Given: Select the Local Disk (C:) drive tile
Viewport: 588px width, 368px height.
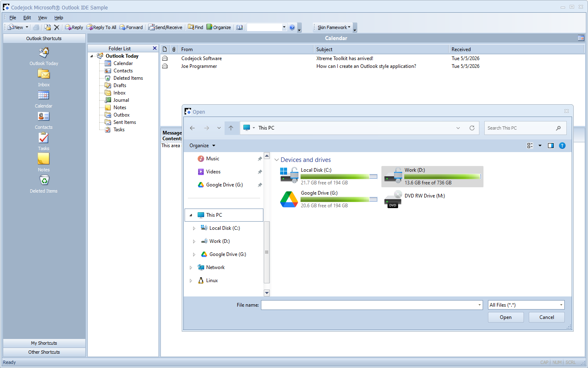Looking at the screenshot, I should (329, 176).
